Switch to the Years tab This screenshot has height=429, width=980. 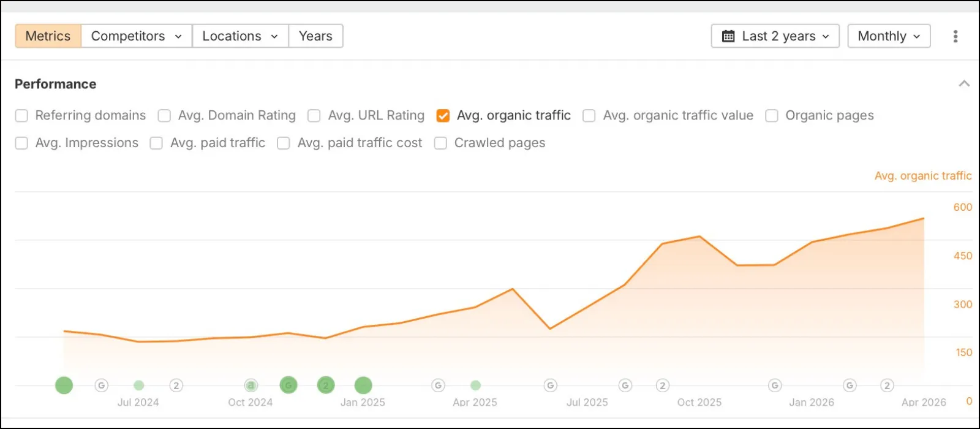click(315, 36)
